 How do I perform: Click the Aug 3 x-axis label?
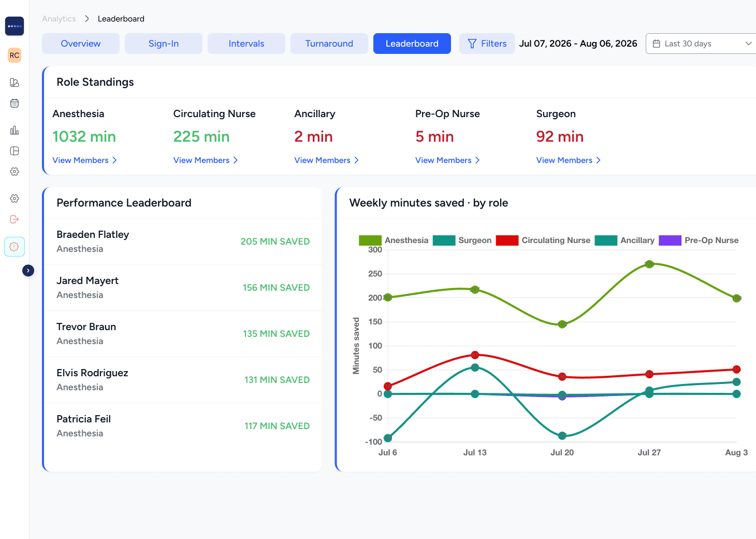coord(736,452)
